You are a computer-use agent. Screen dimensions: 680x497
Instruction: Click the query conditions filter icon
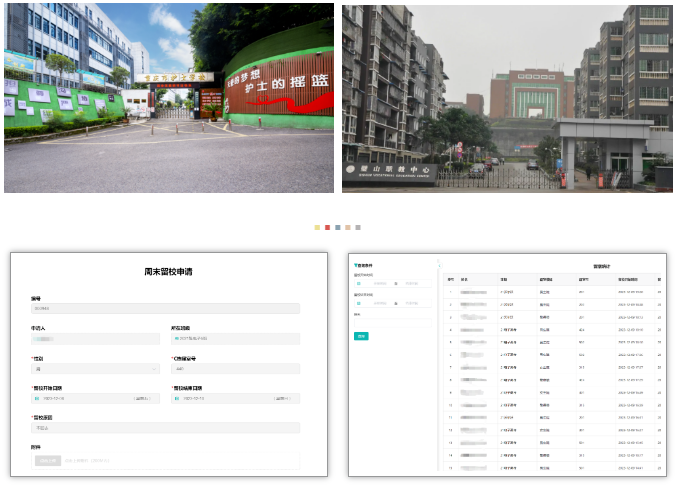[355, 265]
